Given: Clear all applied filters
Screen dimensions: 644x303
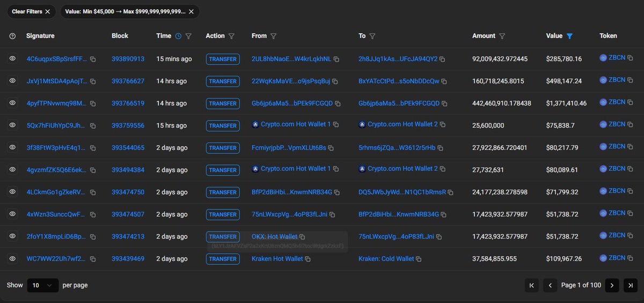Looking at the screenshot, I should point(31,11).
